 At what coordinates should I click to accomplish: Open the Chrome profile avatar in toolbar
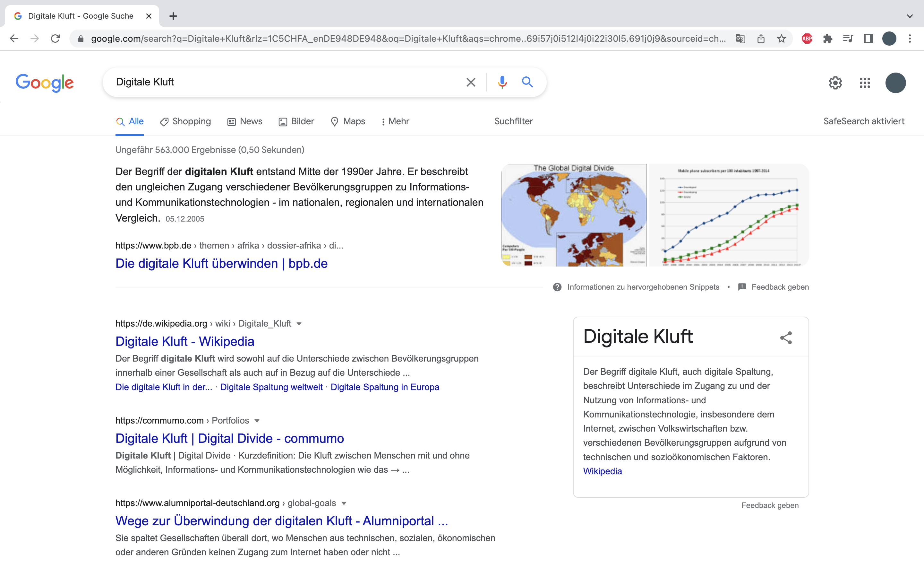click(889, 39)
